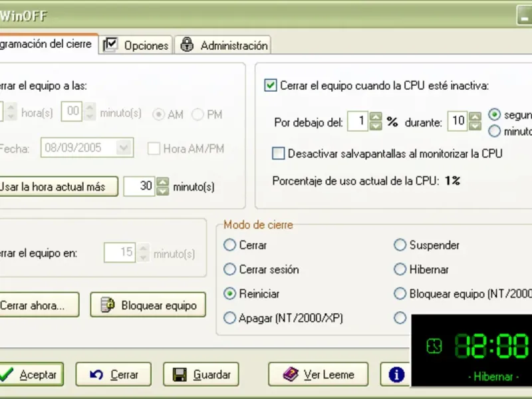The width and height of the screenshot is (532, 399).
Task: Decrease the Por debajo del percentage
Action: pos(376,126)
